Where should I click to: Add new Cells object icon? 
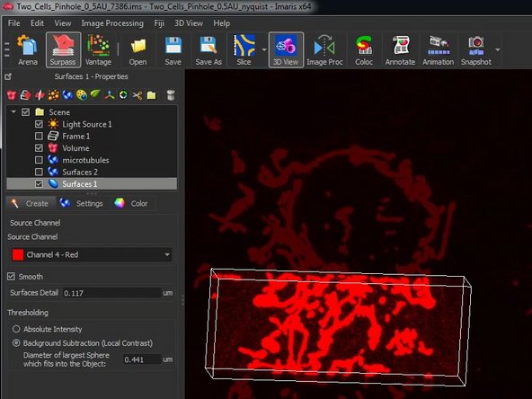[x=82, y=95]
